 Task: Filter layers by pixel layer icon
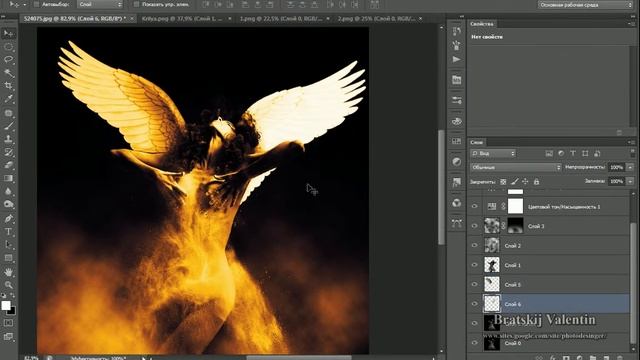point(549,153)
